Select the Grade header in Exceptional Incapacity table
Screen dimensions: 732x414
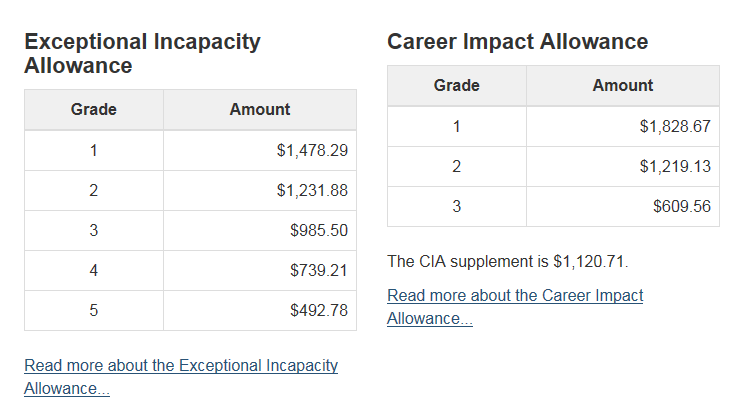click(x=94, y=109)
